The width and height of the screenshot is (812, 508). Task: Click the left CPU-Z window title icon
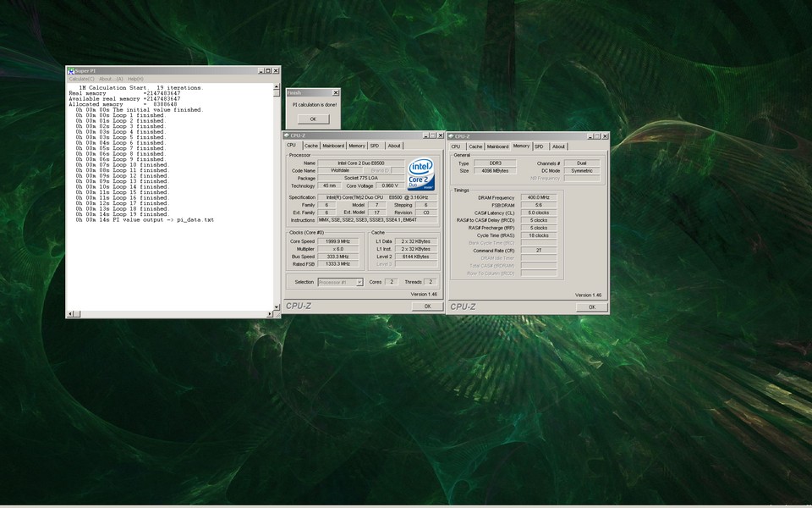pos(287,135)
